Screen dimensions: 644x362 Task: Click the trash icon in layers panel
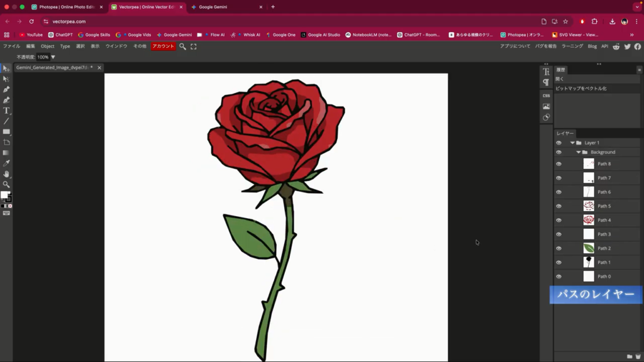coord(638,356)
